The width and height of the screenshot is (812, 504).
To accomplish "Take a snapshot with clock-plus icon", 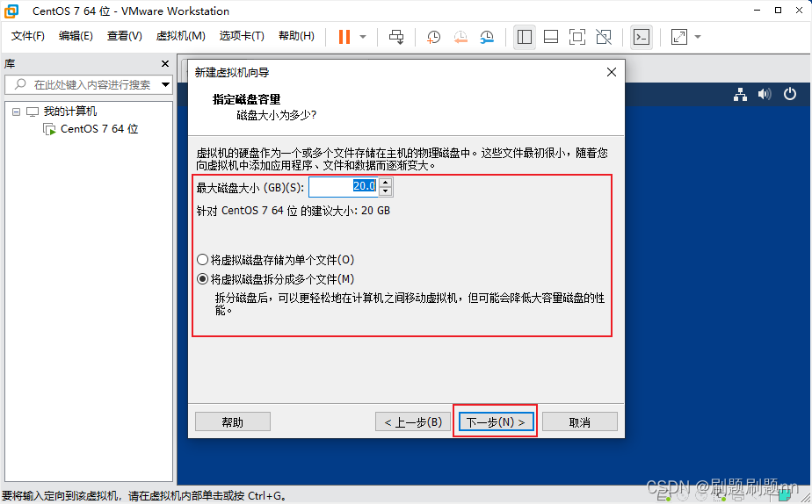I will tap(433, 37).
